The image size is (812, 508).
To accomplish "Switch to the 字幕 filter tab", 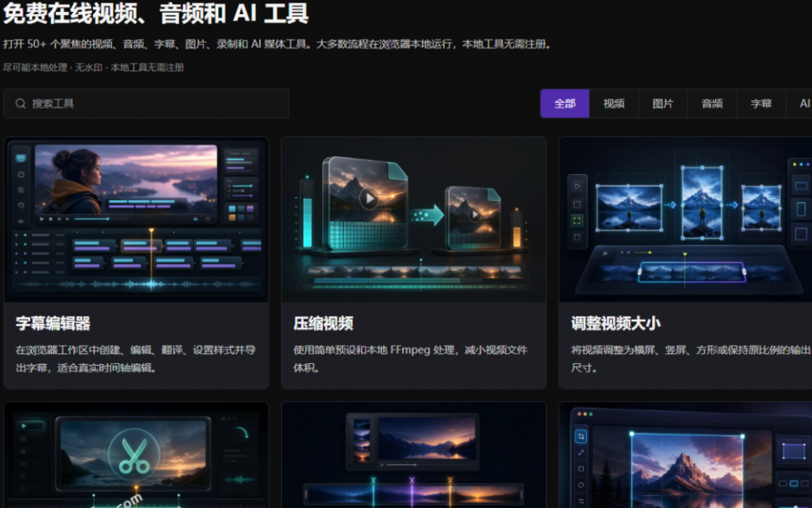I will [x=761, y=104].
